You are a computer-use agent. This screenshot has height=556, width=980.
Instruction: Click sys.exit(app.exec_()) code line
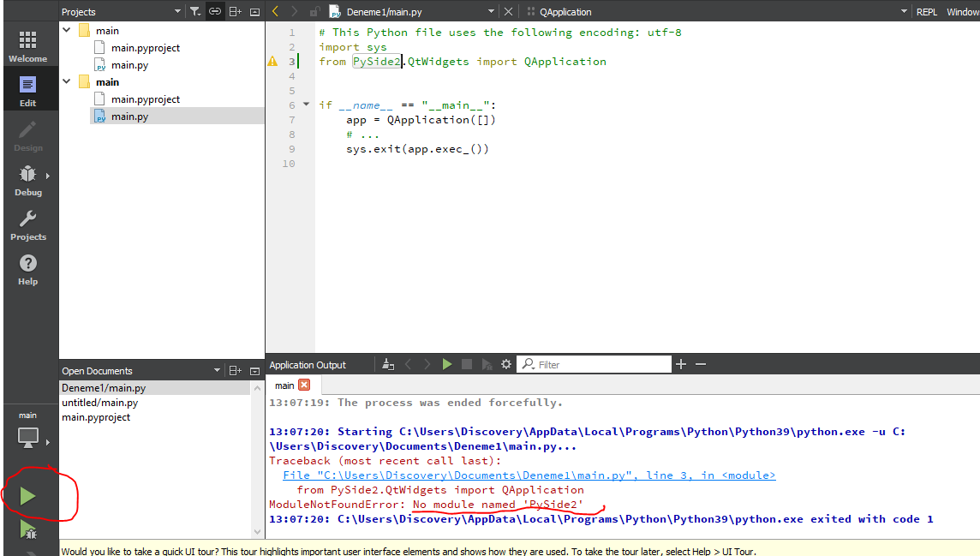coord(417,149)
